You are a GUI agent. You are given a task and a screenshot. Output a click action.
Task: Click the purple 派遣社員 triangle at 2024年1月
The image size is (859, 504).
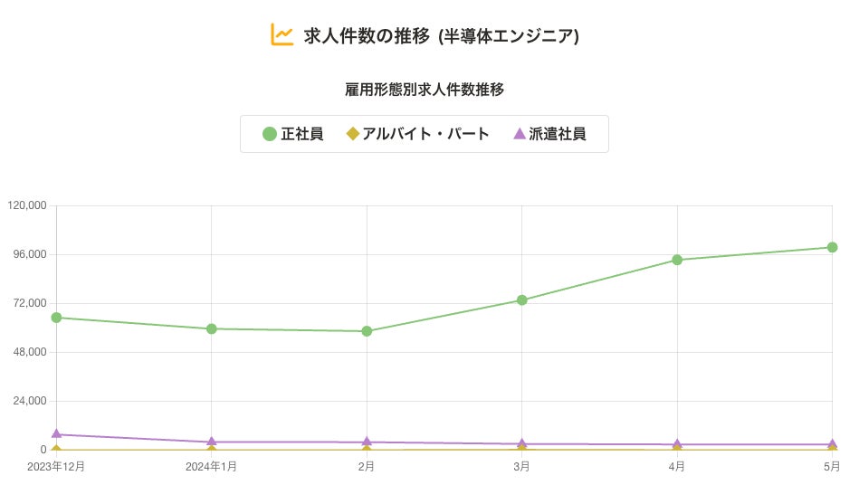[x=211, y=442]
